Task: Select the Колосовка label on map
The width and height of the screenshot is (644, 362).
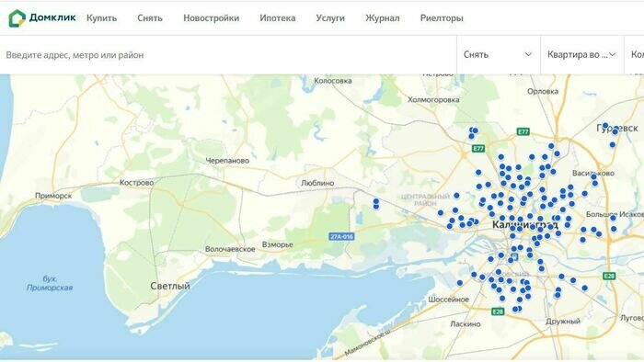Action: click(333, 81)
